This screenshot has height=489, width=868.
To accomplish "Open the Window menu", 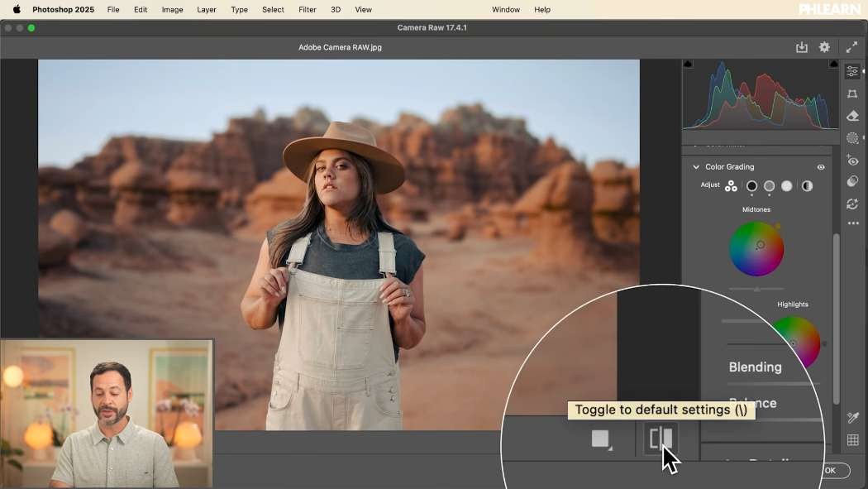I will pyautogui.click(x=506, y=9).
